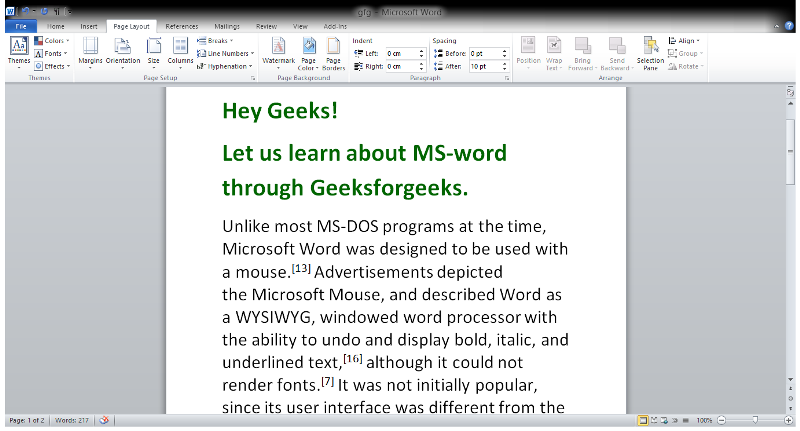This screenshot has height=431, width=800.
Task: Click the zoom in plus button
Action: (x=789, y=420)
